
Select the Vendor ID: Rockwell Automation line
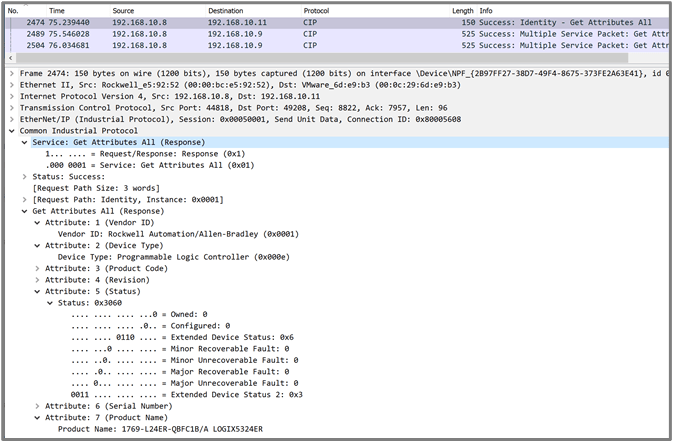[x=178, y=234]
